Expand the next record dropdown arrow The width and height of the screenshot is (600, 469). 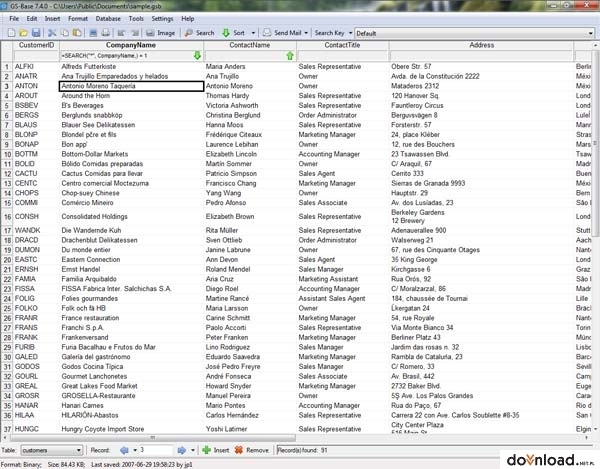pos(192,450)
